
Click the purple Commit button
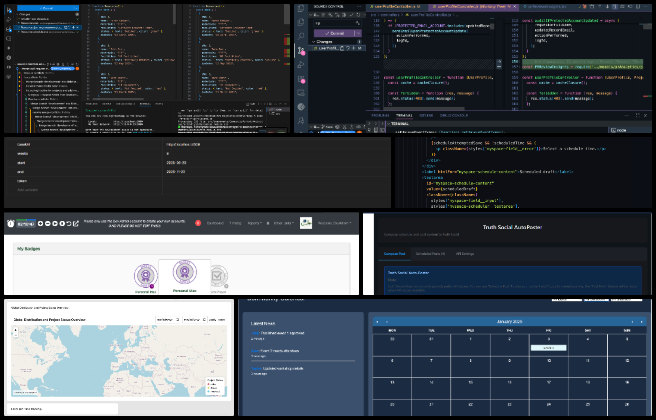click(x=334, y=33)
